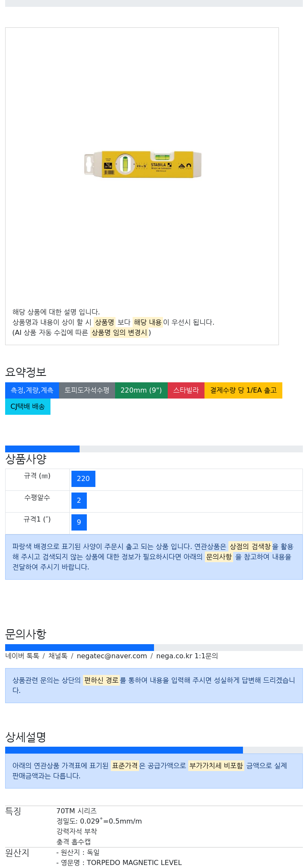308x868 pixels.
Task: Select the CJ택배 배송 cyan tag
Action: click(x=28, y=407)
